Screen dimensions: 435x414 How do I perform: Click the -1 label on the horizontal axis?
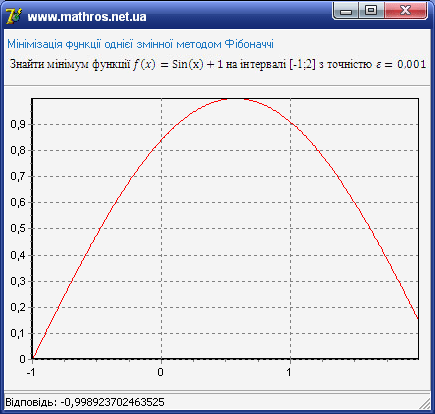point(31,372)
